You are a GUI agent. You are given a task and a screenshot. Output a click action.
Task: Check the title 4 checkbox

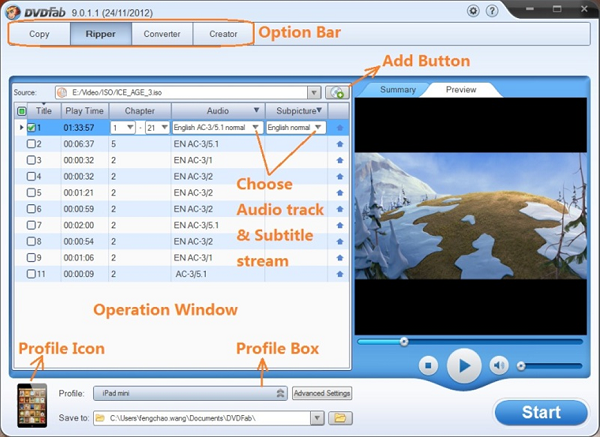coord(31,176)
